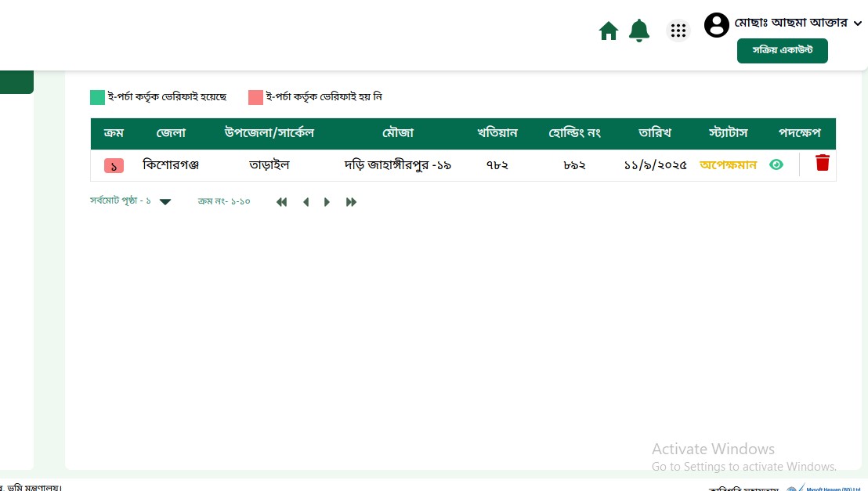Viewport: 868px width, 491px height.
Task: Expand the মোছাঃ আছমা আক্তার account dropdown
Action: tap(857, 23)
